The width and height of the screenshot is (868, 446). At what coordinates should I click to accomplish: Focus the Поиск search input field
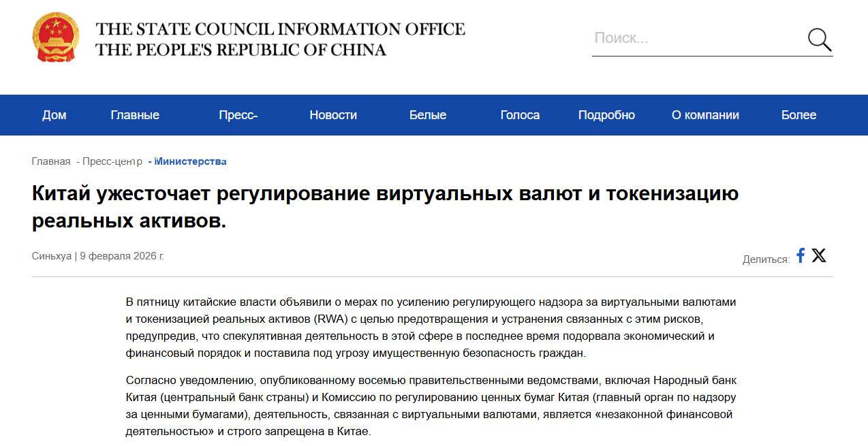pos(698,38)
